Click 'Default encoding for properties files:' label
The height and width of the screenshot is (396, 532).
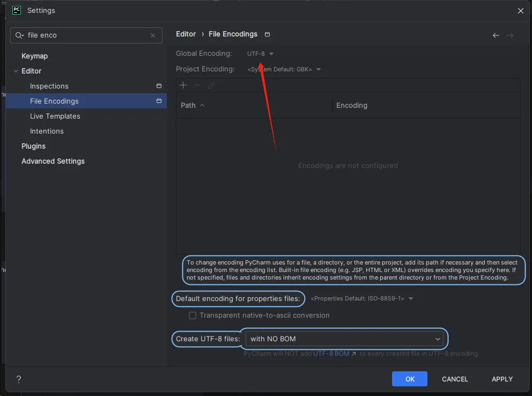click(x=238, y=299)
